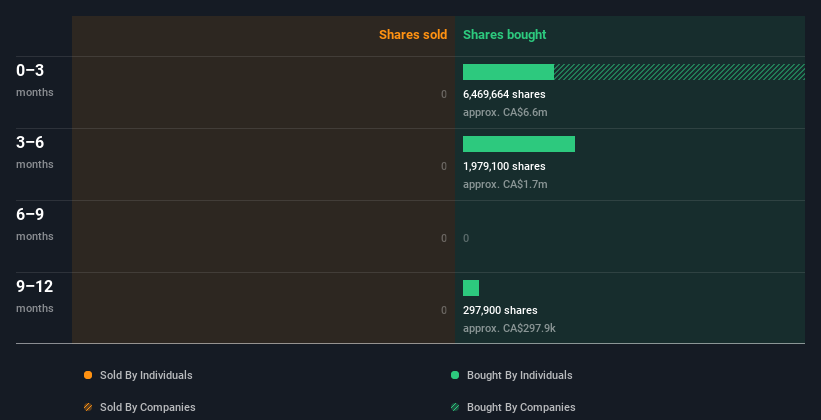Image resolution: width=821 pixels, height=420 pixels.
Task: Click the 1,979,100 shares value
Action: (504, 167)
